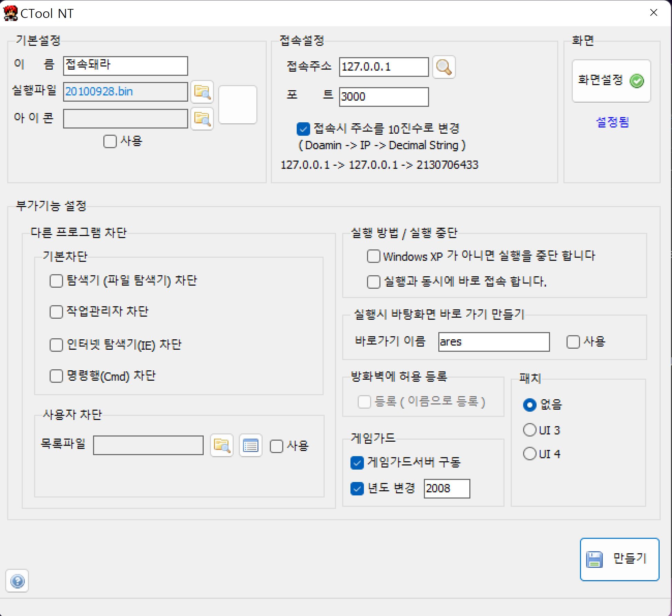Viewport: 672px width, 616px height.
Task: Click the 2130706433 decimal address text
Action: (x=447, y=165)
